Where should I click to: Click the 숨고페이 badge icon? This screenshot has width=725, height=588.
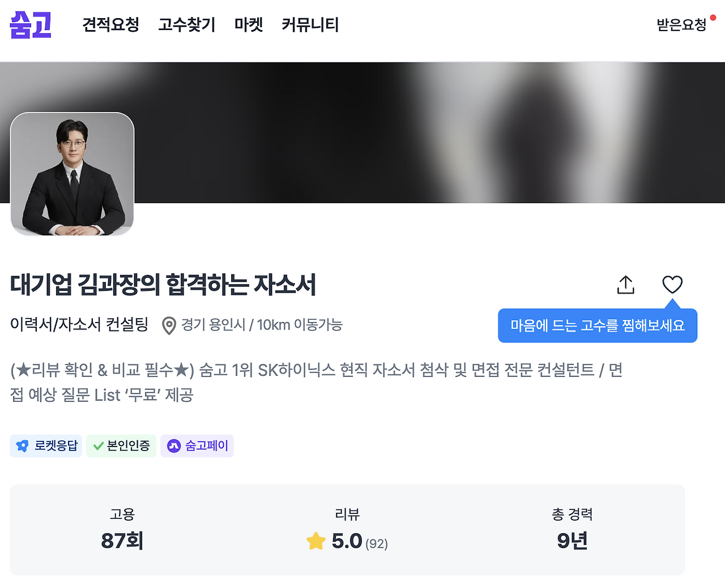[174, 446]
